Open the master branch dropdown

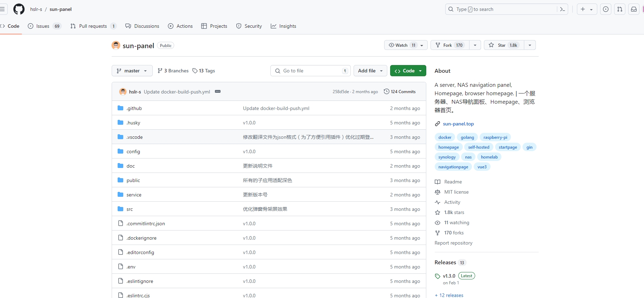click(132, 71)
